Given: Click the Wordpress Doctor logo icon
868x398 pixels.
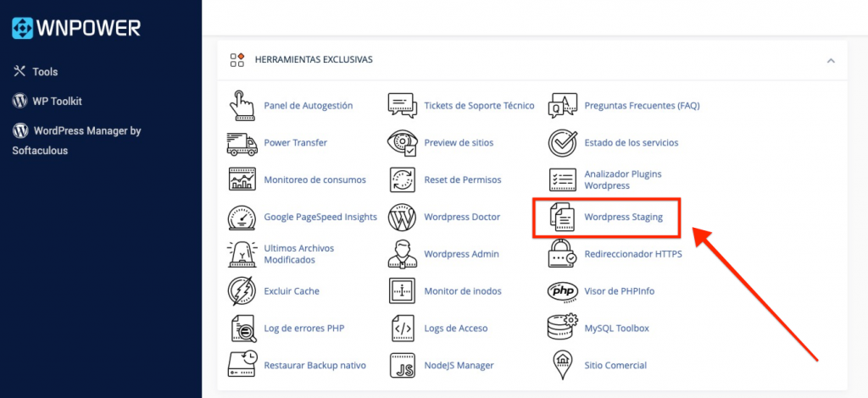Looking at the screenshot, I should pos(402,218).
